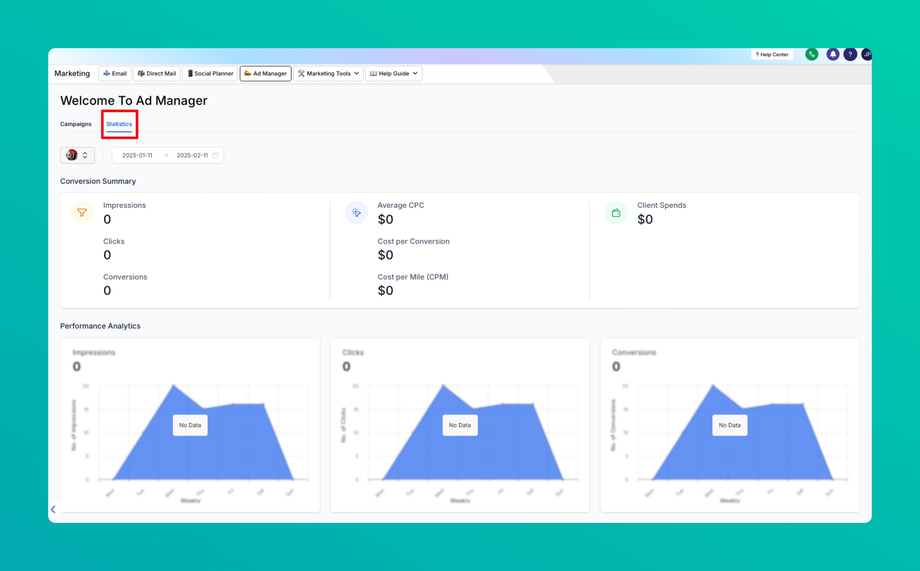This screenshot has width=920, height=571.
Task: Switch to the Campaigns tab
Action: point(76,124)
